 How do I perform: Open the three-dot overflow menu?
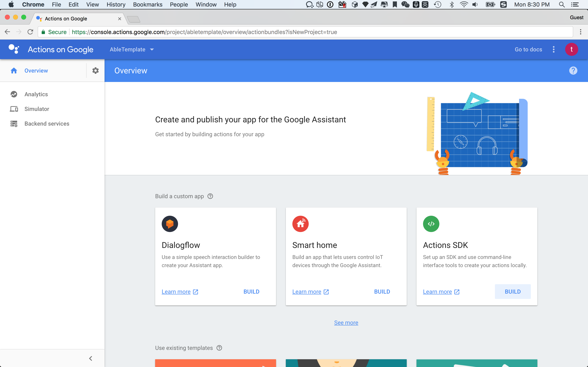(x=553, y=49)
